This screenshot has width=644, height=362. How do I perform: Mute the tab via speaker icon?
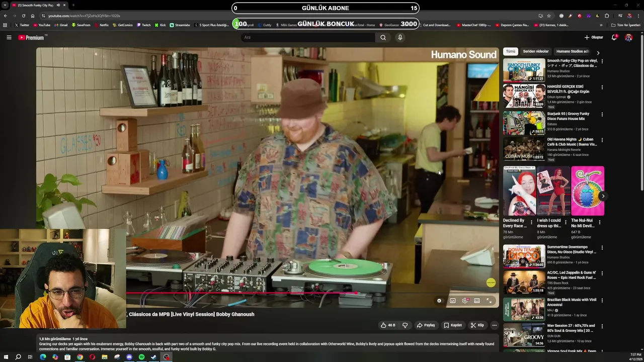[58, 5]
